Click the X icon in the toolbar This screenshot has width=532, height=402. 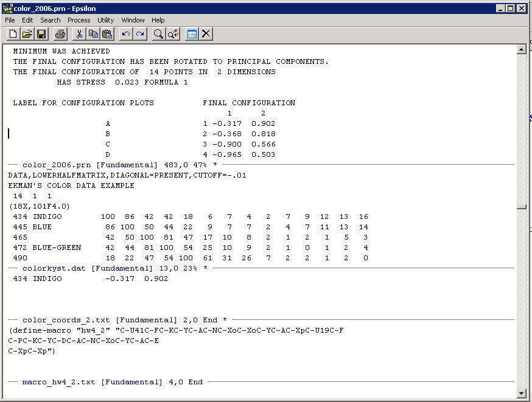(x=206, y=34)
